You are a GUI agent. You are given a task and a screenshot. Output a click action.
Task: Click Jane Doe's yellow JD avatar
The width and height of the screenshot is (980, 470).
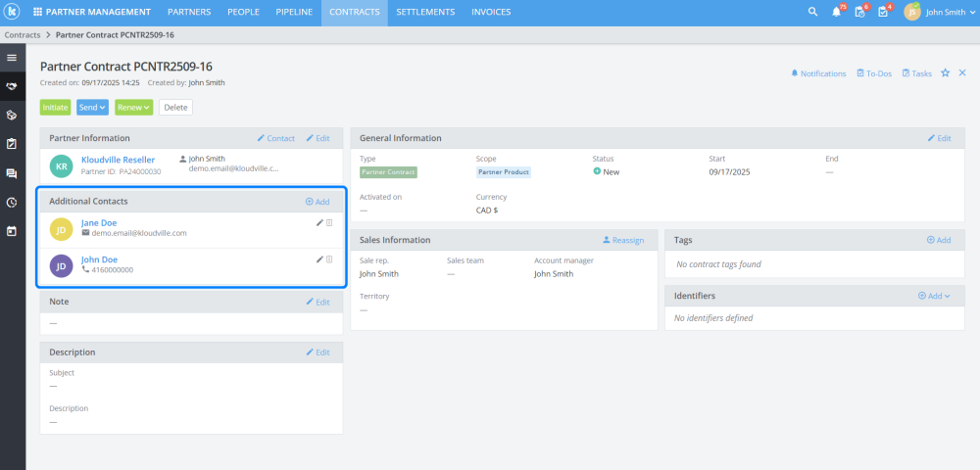(61, 229)
